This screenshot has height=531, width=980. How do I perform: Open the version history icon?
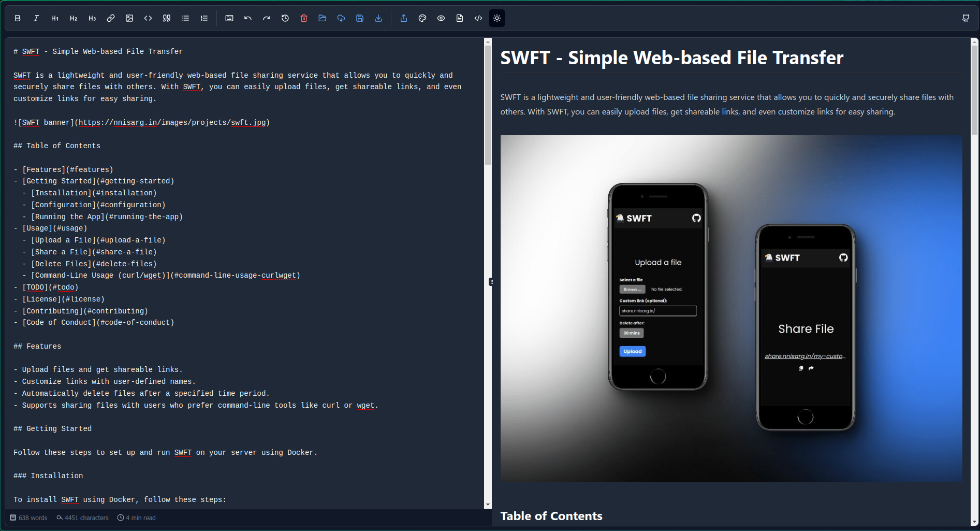[x=285, y=18]
